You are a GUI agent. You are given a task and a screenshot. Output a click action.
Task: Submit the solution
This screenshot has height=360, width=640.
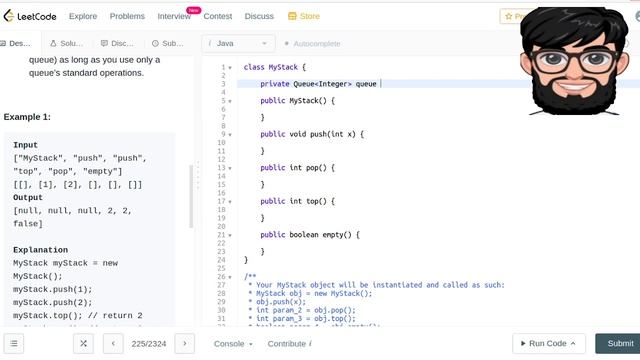pyautogui.click(x=618, y=343)
